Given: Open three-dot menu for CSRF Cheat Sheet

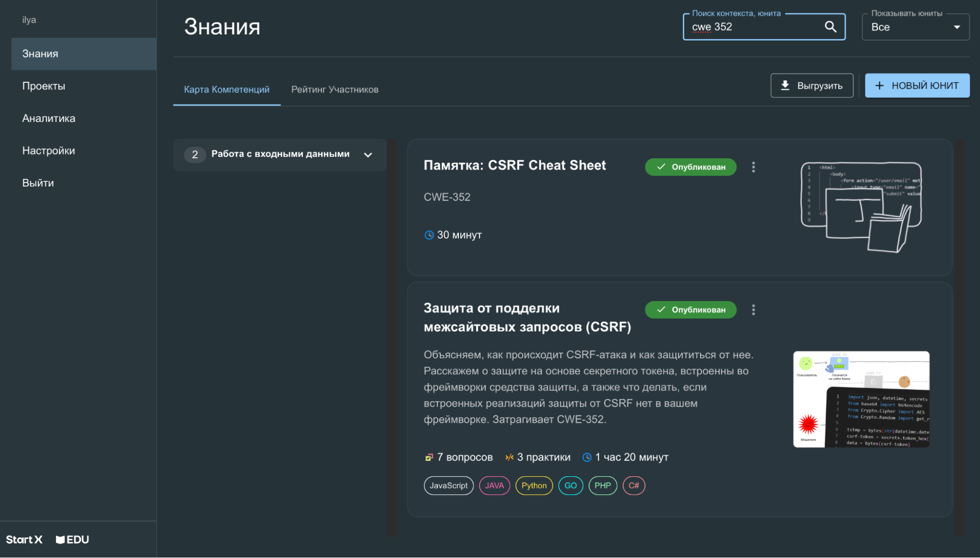Looking at the screenshot, I should pyautogui.click(x=754, y=167).
